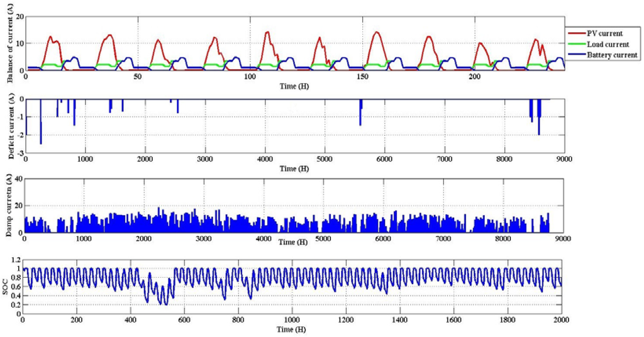Image resolution: width=644 pixels, height=337 pixels.
Task: Click "Time (H)" label under the top plot
Action: point(295,84)
